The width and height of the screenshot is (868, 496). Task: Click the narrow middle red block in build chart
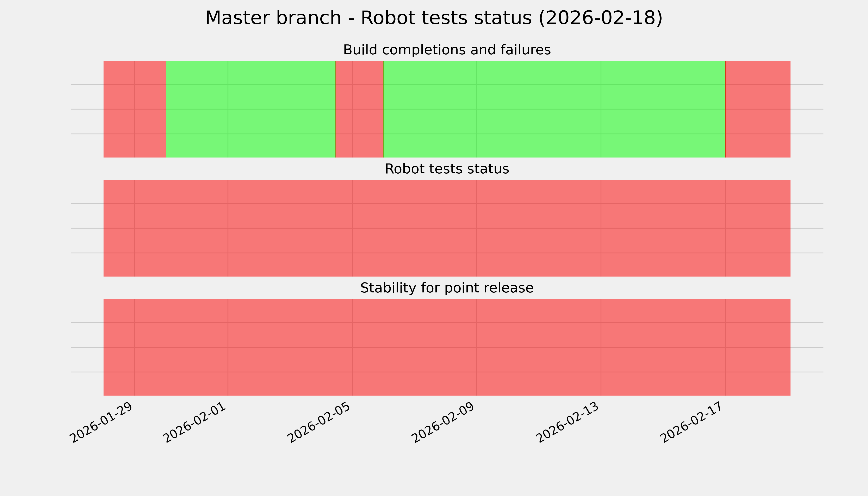pyautogui.click(x=359, y=109)
